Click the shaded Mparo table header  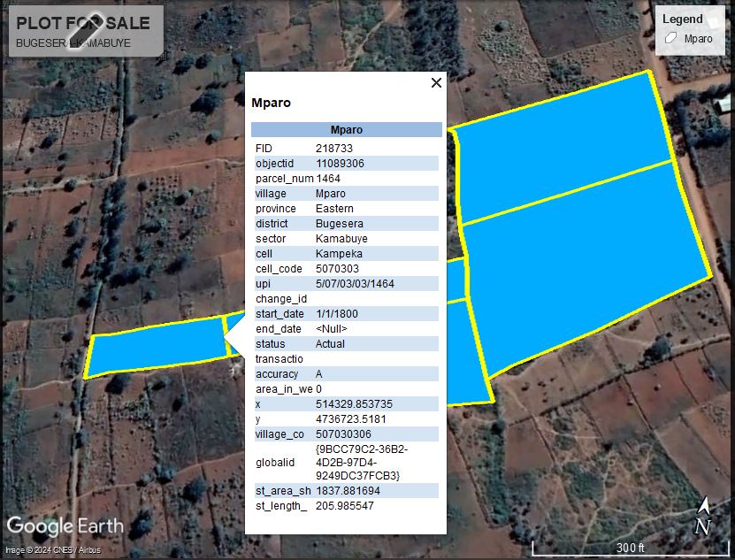pos(346,130)
